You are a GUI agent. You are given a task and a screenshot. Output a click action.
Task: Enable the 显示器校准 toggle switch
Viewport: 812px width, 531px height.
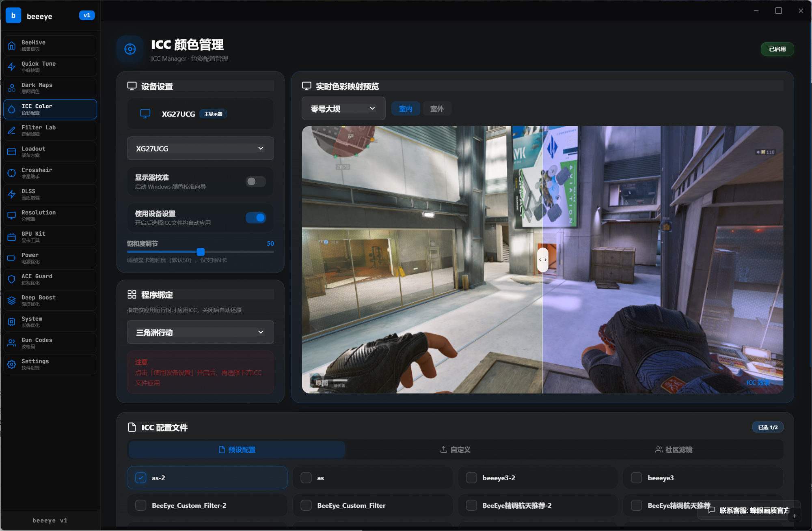pos(255,181)
